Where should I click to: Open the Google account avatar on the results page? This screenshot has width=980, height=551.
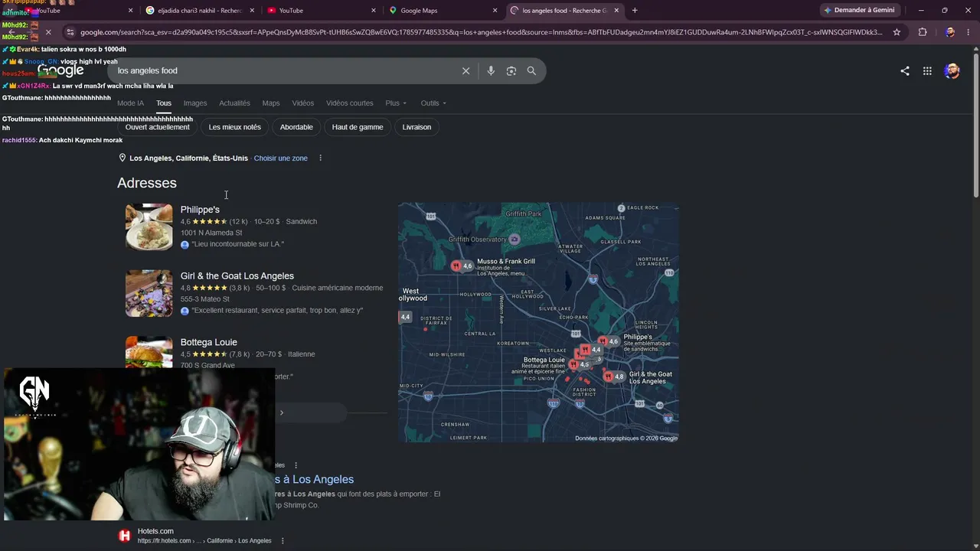click(x=952, y=71)
